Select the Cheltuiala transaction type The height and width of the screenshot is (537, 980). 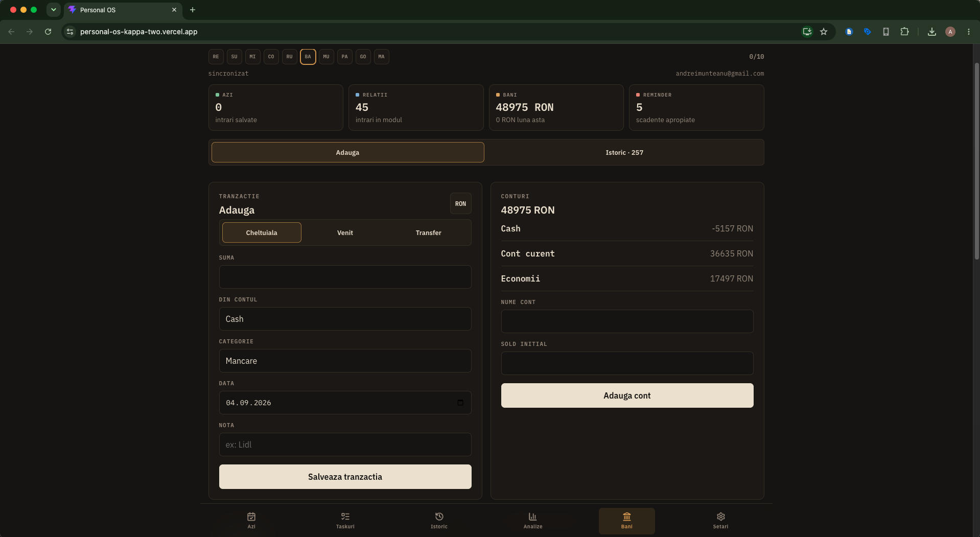pos(262,232)
